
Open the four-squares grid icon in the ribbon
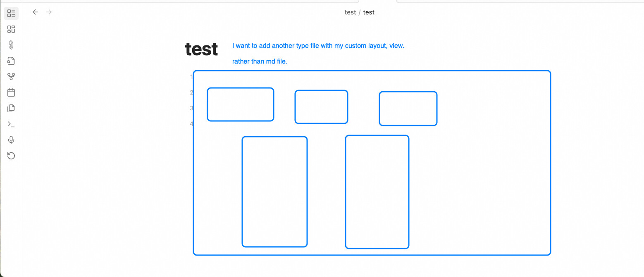click(11, 29)
